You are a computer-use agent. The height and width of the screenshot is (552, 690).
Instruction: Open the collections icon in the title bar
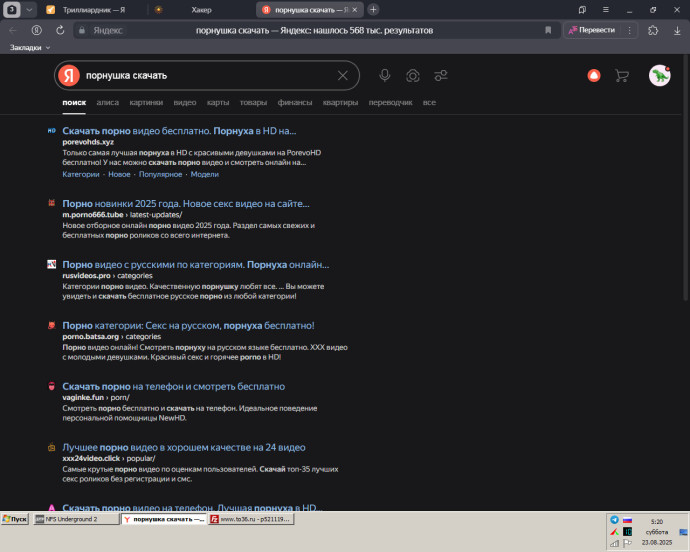(x=582, y=10)
